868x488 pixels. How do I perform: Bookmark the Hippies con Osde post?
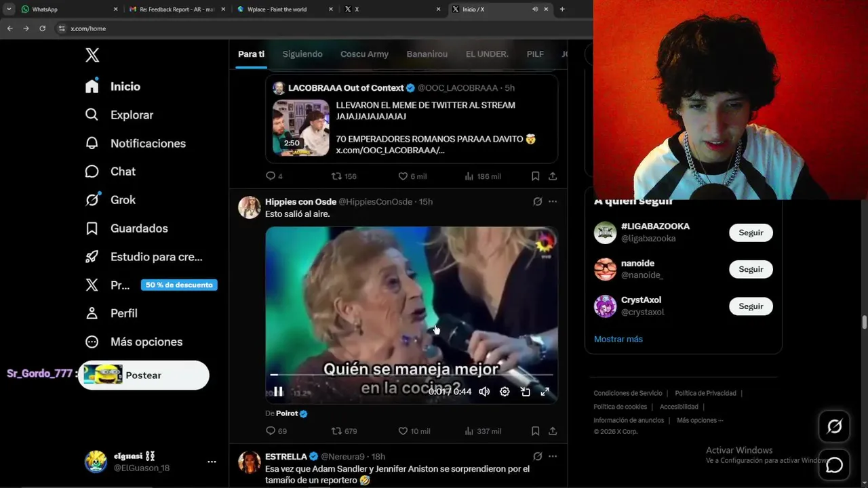(535, 431)
